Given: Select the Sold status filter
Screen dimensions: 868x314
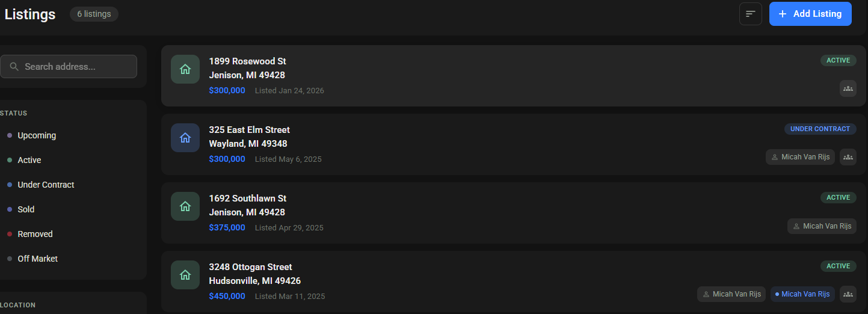Looking at the screenshot, I should tap(26, 209).
